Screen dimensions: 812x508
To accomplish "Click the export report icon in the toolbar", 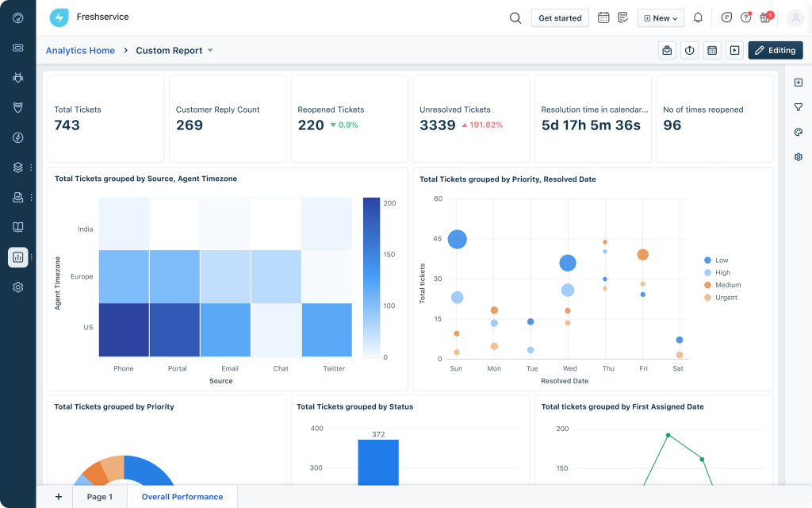I will tap(689, 50).
